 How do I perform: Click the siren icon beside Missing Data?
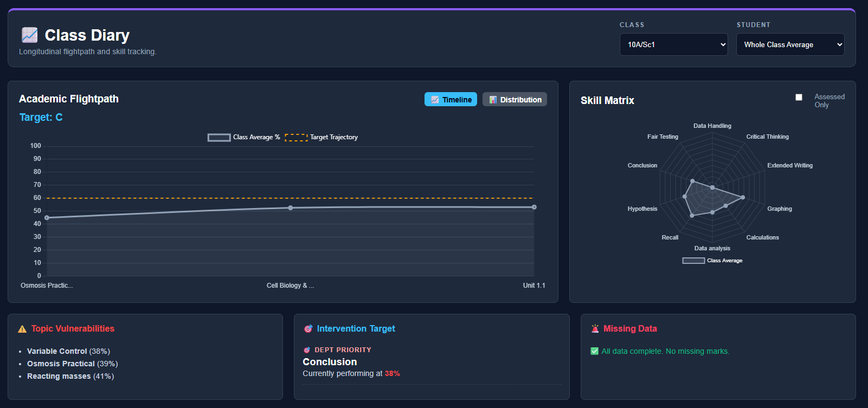tap(595, 329)
